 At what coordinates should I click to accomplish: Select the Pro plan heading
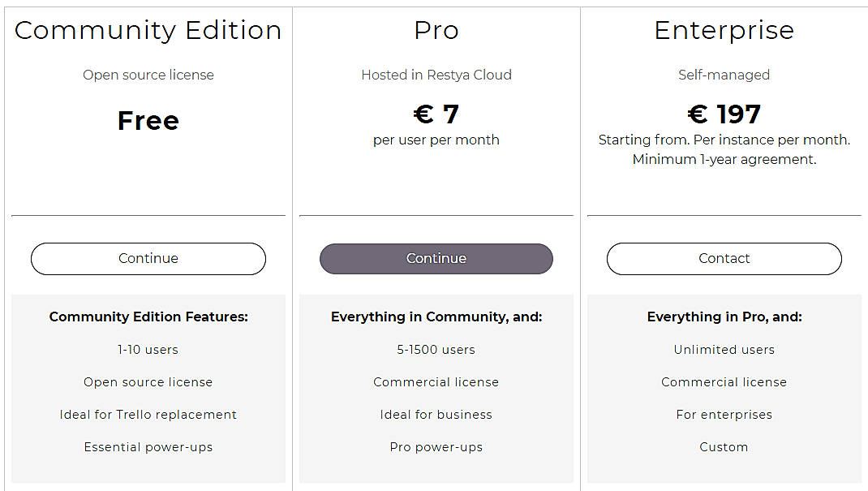[436, 30]
